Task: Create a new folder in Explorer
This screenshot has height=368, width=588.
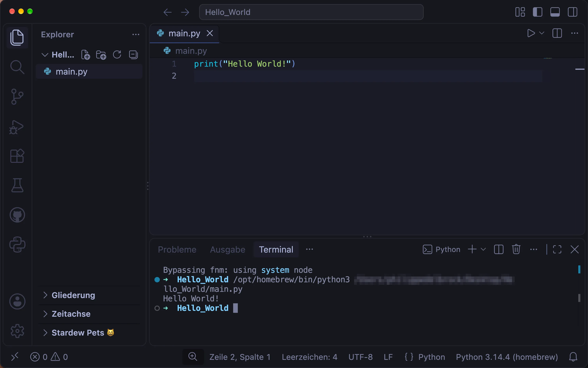Action: pos(101,55)
